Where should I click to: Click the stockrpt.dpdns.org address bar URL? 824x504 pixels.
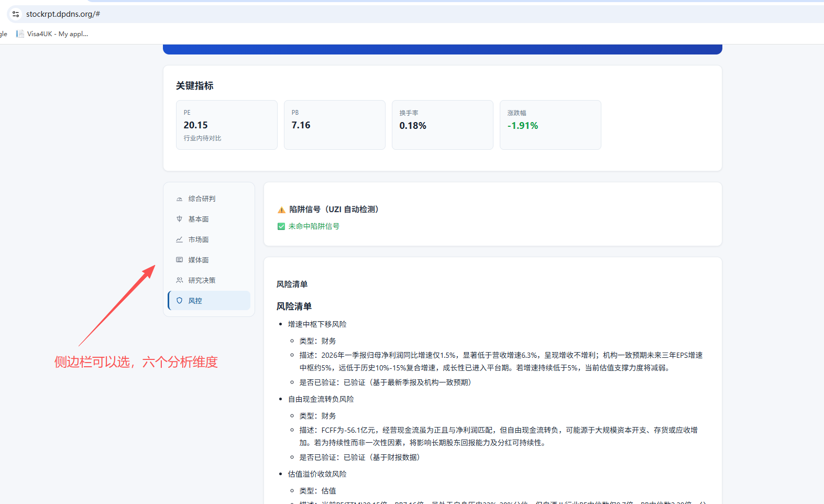pyautogui.click(x=63, y=14)
